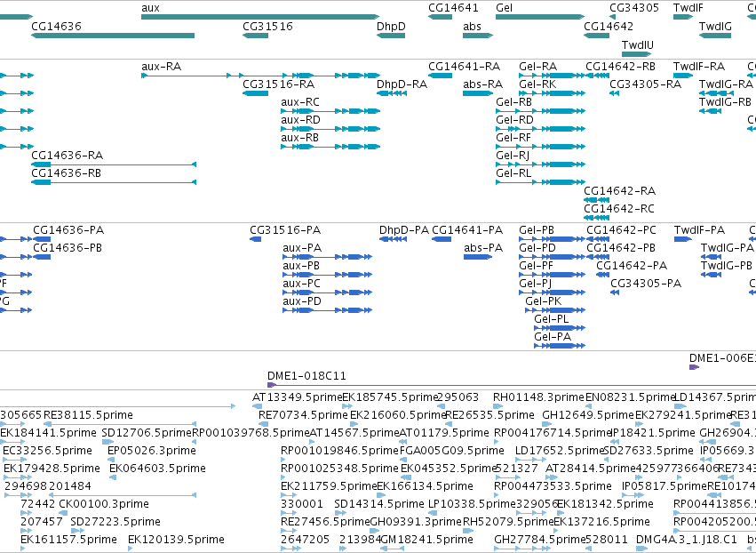Click the CG14642-RB transcript
The image size is (756, 553).
point(597,76)
